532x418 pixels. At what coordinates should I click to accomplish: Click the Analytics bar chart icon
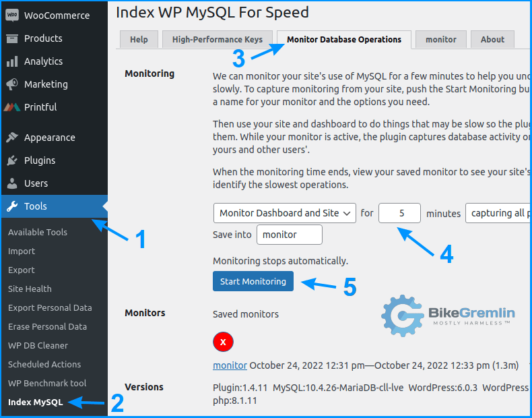(12, 61)
